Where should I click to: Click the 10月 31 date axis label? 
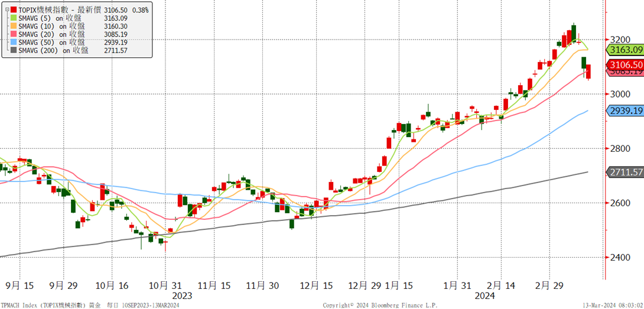pyautogui.click(x=165, y=285)
